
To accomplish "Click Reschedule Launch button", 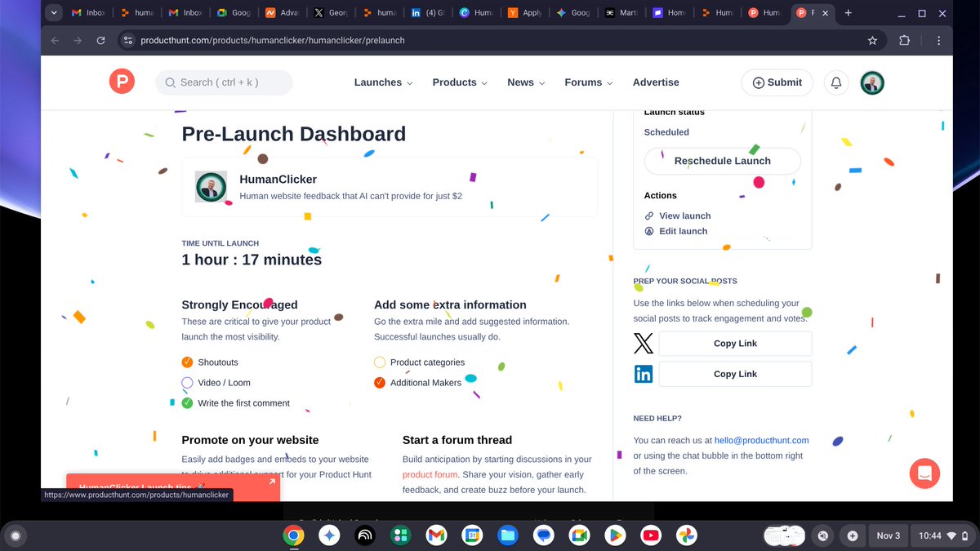I will (722, 161).
